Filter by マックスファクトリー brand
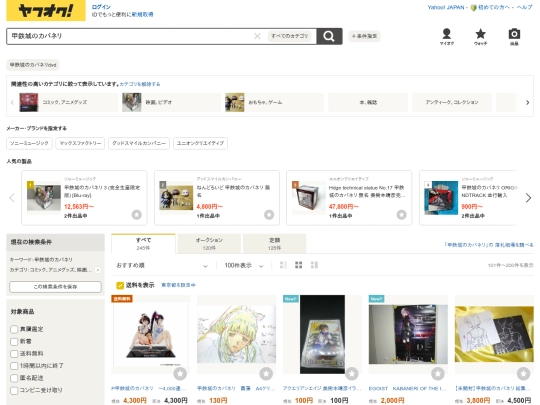 click(80, 143)
